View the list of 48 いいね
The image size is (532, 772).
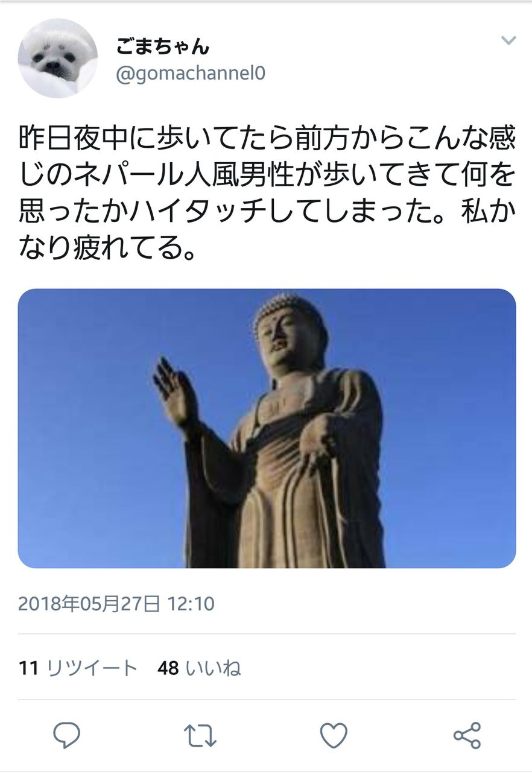[x=199, y=668]
